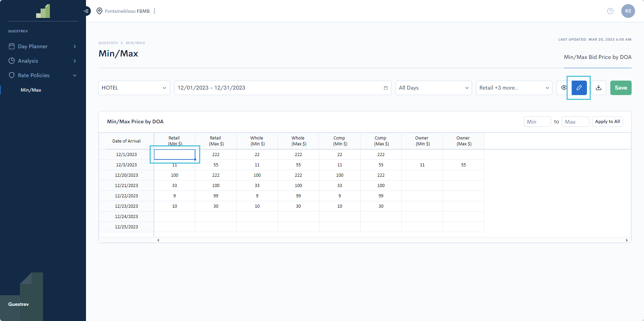Select the Retail Min cell for 12/1/2023

(x=174, y=155)
